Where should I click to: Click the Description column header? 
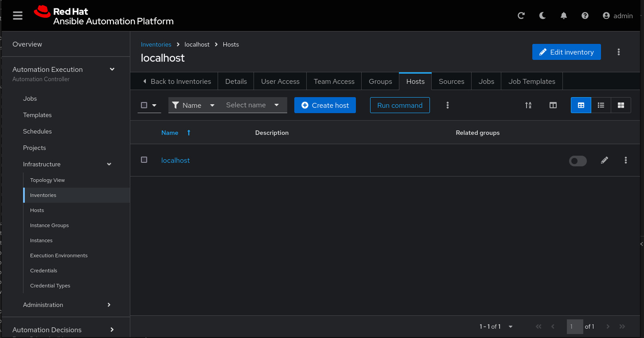[x=272, y=133]
